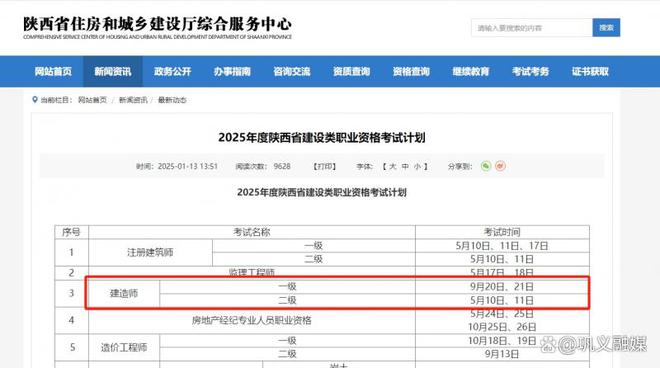The width and height of the screenshot is (660, 368).
Task: Click the date cell 9月20日、21日
Action: coord(502,287)
